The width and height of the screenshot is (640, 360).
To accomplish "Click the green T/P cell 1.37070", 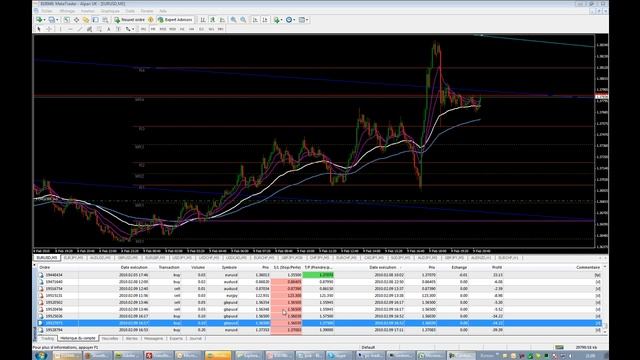I will point(318,275).
